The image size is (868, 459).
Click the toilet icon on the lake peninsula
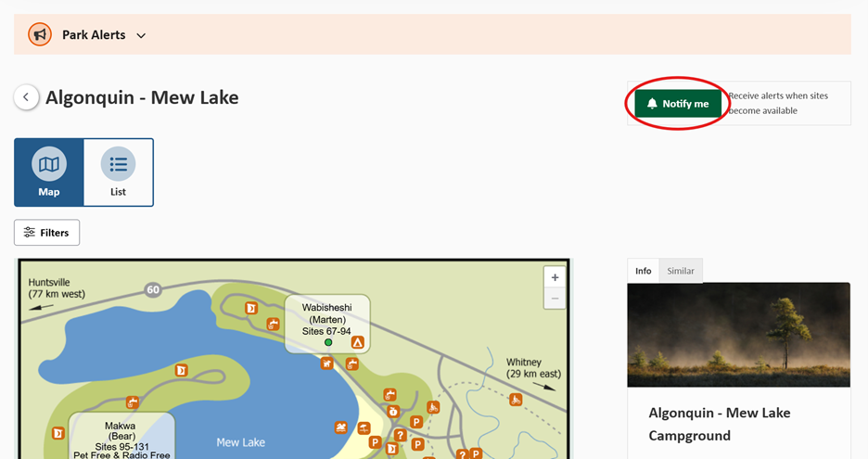[181, 370]
